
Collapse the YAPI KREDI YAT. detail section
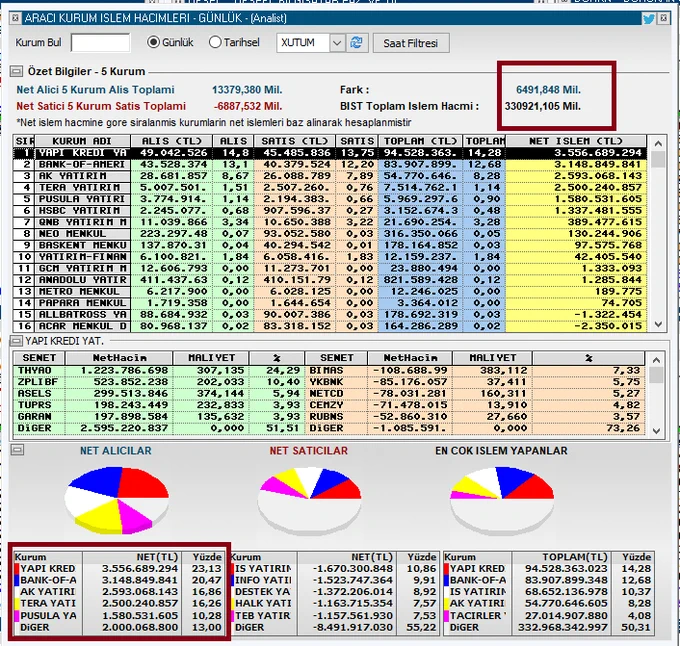tap(17, 341)
